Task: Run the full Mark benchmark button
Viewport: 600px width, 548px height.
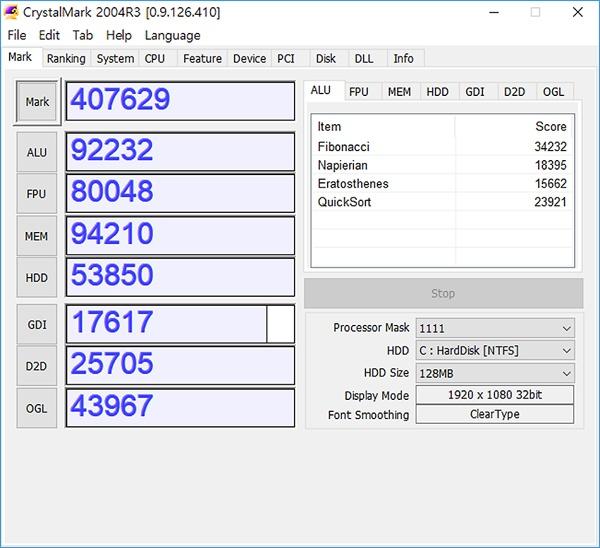Action: coord(37,102)
